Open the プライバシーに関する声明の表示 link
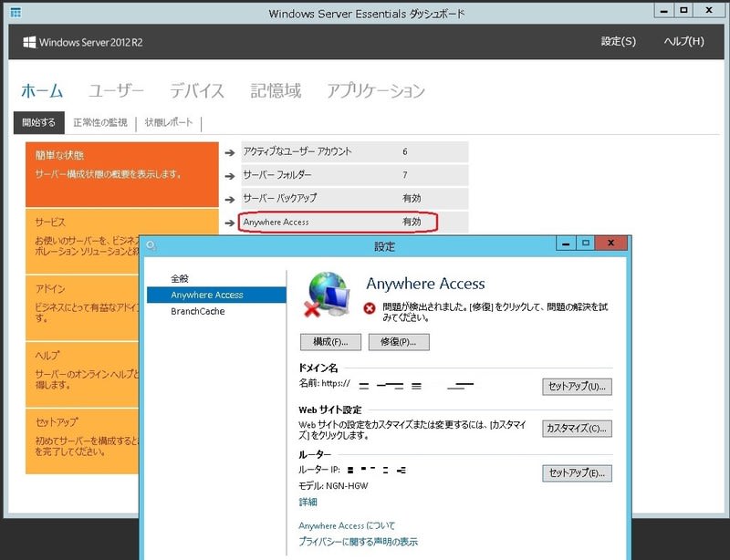The width and height of the screenshot is (730, 560). click(358, 542)
